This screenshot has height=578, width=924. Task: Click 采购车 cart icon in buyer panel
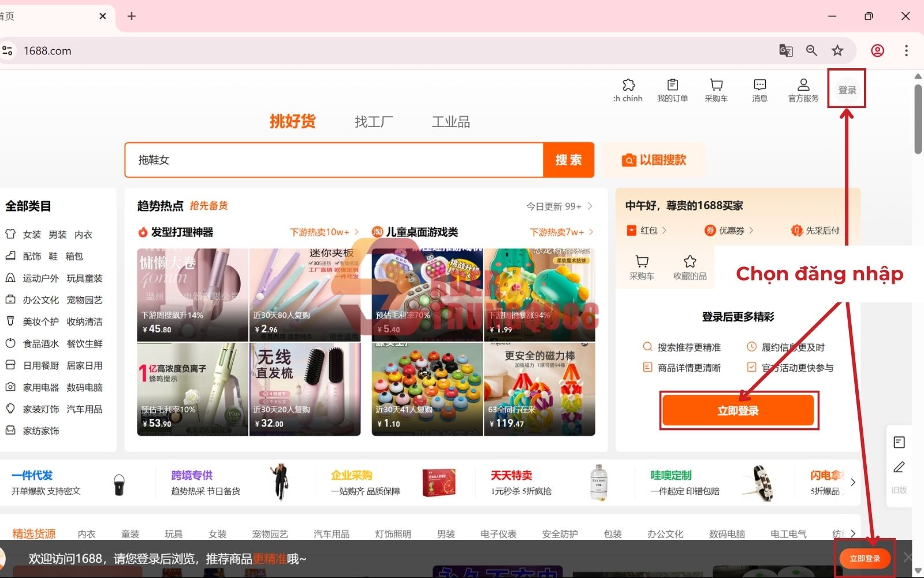click(x=642, y=261)
